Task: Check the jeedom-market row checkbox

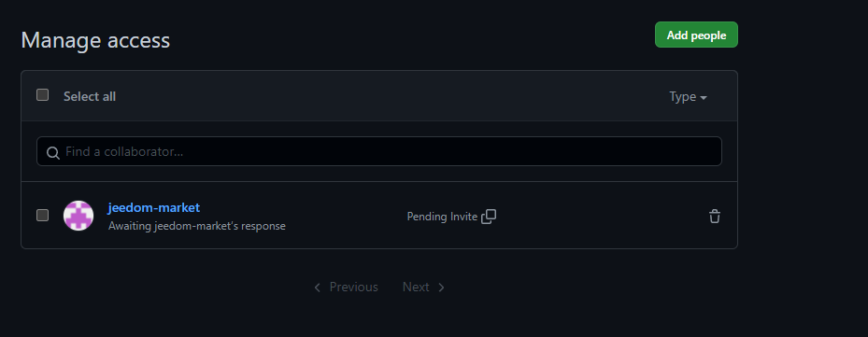Action: pos(43,216)
